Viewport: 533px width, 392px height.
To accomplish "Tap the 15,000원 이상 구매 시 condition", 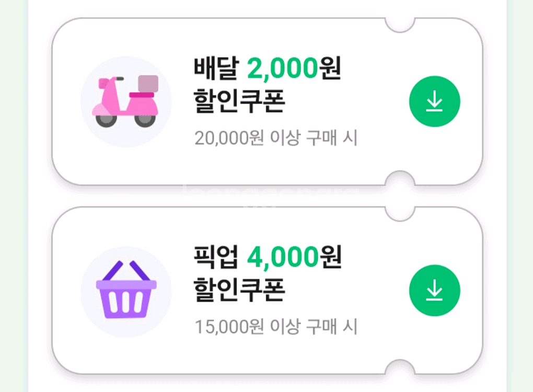I will [275, 327].
